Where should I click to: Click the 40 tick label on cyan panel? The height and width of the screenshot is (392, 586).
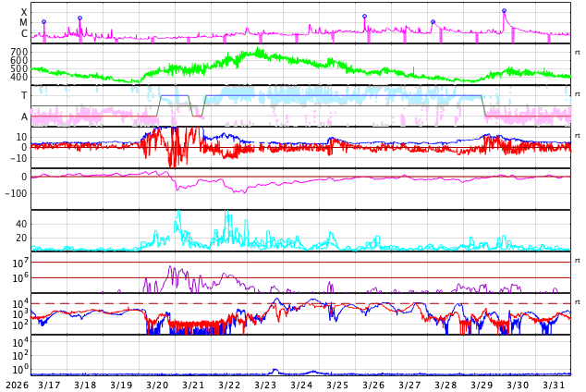click(21, 224)
